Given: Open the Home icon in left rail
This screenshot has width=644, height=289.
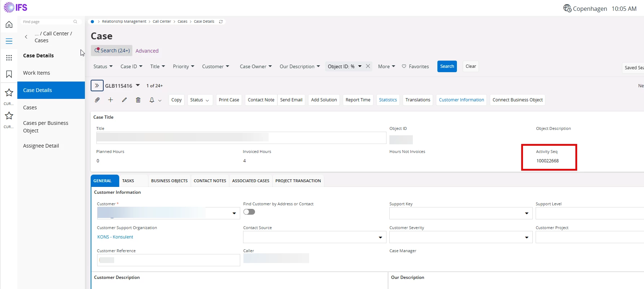Looking at the screenshot, I should pos(9,25).
